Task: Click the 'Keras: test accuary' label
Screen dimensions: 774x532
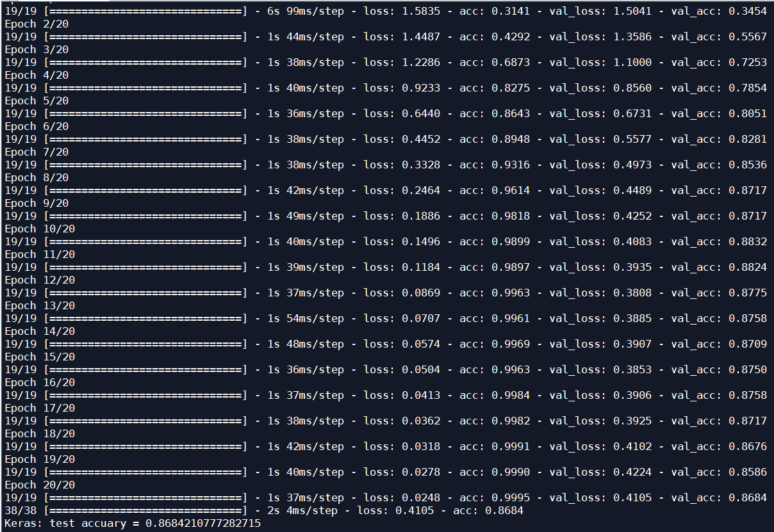Action: (65, 523)
